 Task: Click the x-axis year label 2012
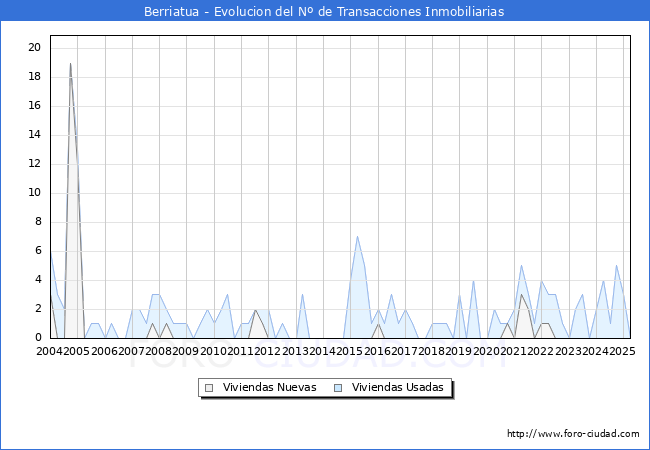coord(268,351)
